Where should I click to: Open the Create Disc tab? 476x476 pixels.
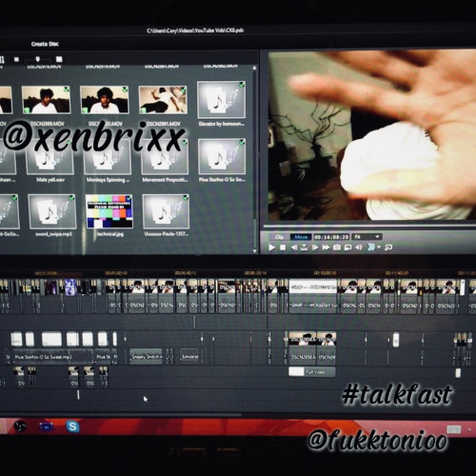(45, 44)
